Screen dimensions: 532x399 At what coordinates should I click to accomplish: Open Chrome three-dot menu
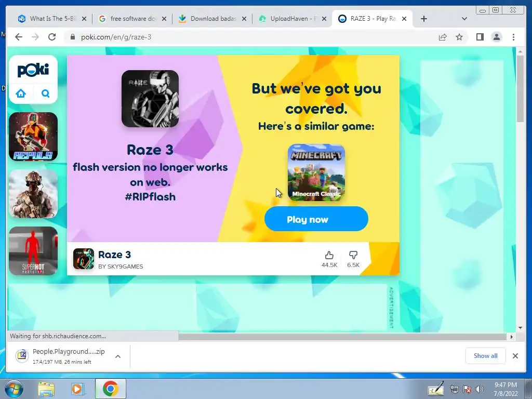513,37
